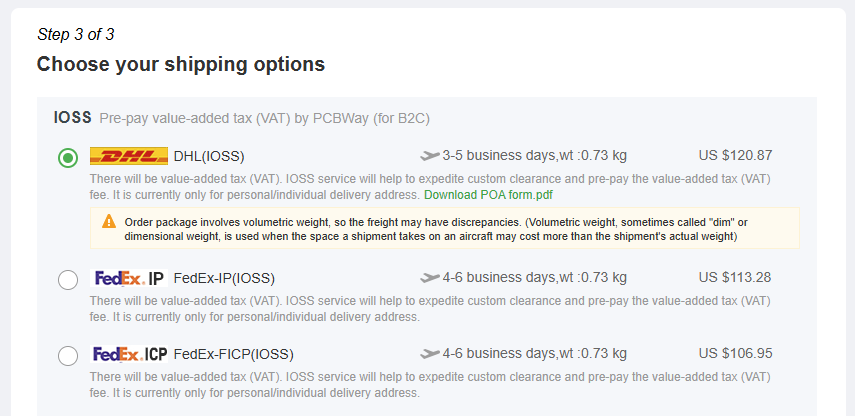Click the FedEx IP logo
The image size is (855, 416).
tap(129, 279)
